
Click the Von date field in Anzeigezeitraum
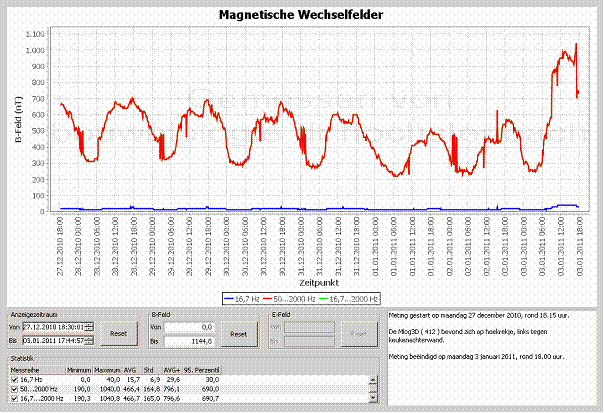point(54,326)
